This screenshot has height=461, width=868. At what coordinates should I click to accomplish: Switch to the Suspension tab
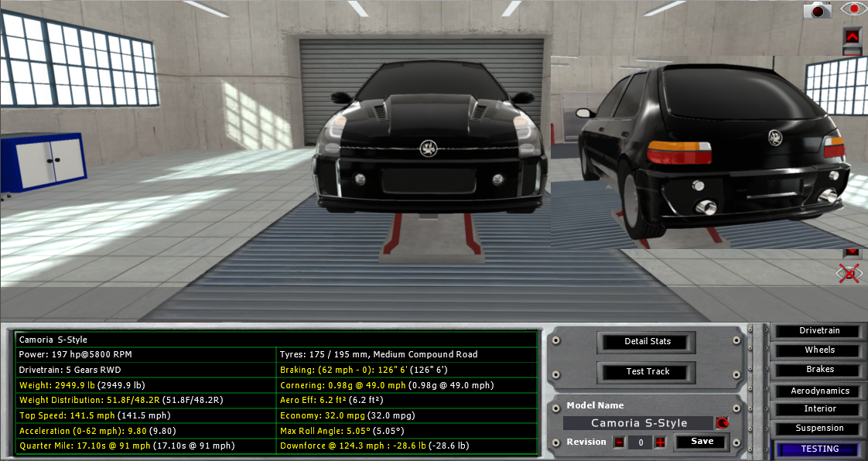(x=819, y=429)
